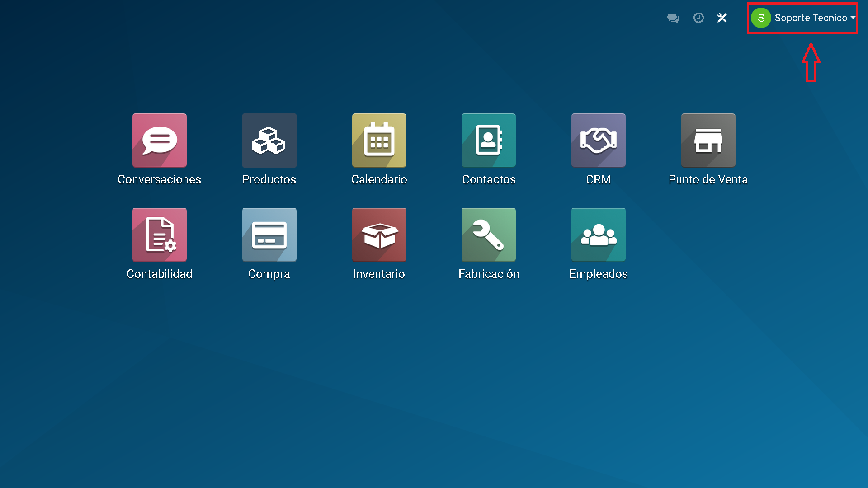Open the CRM handshake icon
Viewport: 868px width, 488px height.
tap(598, 141)
